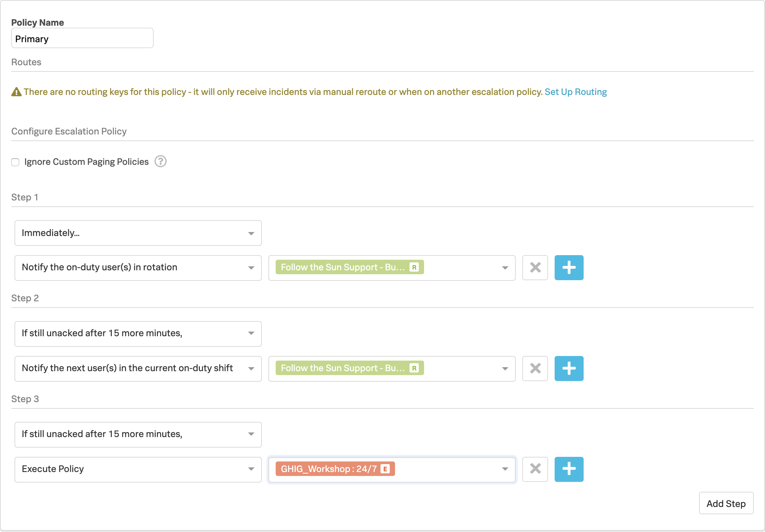Image resolution: width=765 pixels, height=532 pixels.
Task: Click the plus icon in Step 2
Action: [569, 369]
